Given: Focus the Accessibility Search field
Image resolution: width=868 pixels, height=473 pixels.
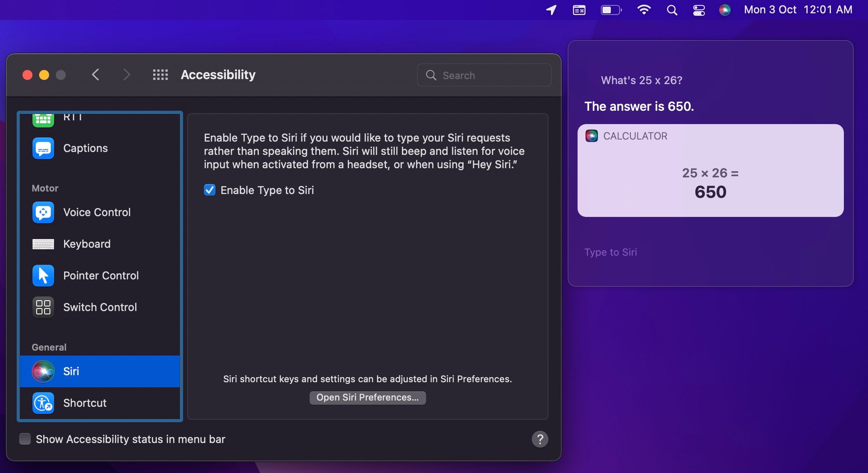Looking at the screenshot, I should point(484,75).
